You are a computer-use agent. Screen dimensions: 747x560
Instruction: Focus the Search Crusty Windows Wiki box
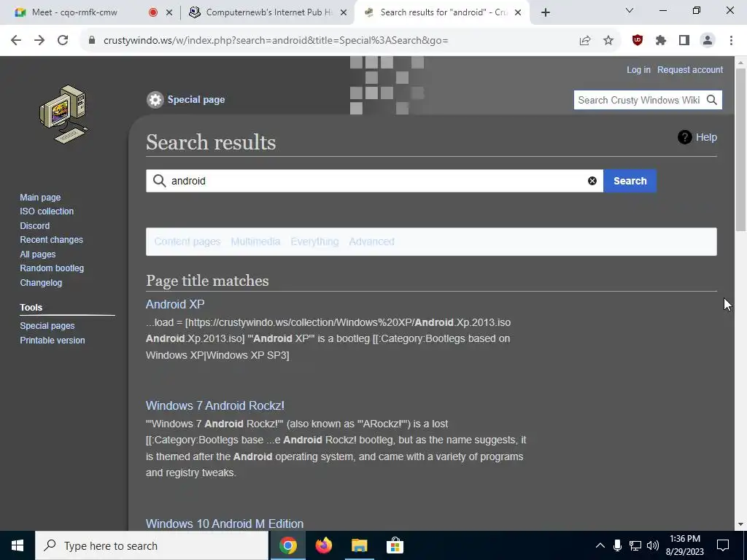(638, 100)
